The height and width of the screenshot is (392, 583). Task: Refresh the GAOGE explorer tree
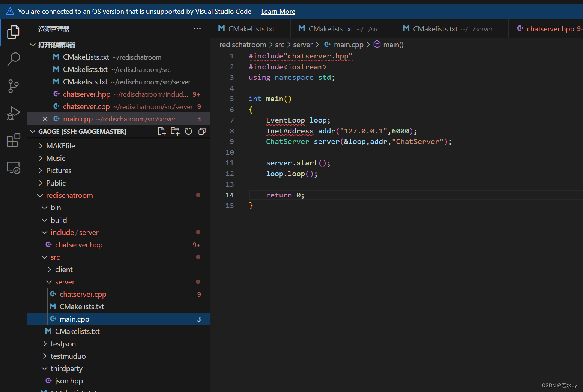188,131
